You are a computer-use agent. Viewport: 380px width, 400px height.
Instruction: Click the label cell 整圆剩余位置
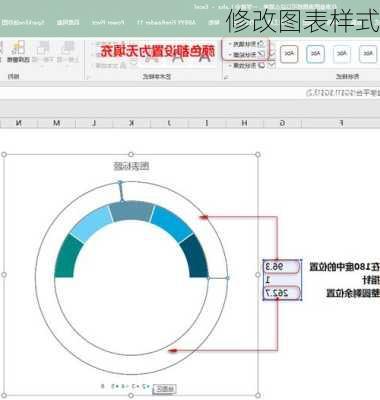353,293
